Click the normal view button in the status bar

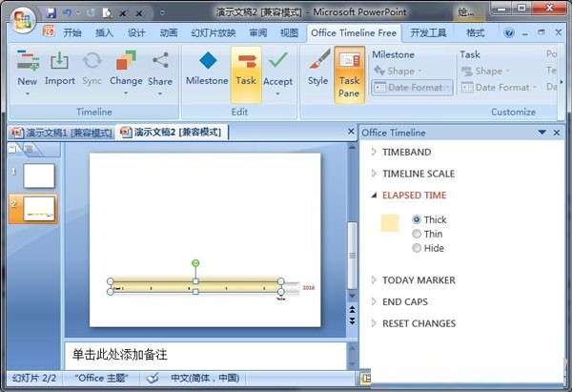[365, 378]
